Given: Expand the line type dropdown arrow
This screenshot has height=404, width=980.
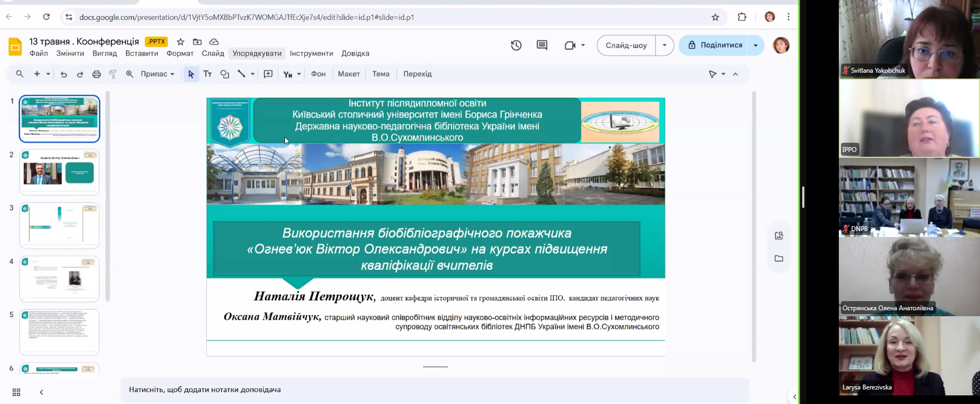Looking at the screenshot, I should point(253,74).
